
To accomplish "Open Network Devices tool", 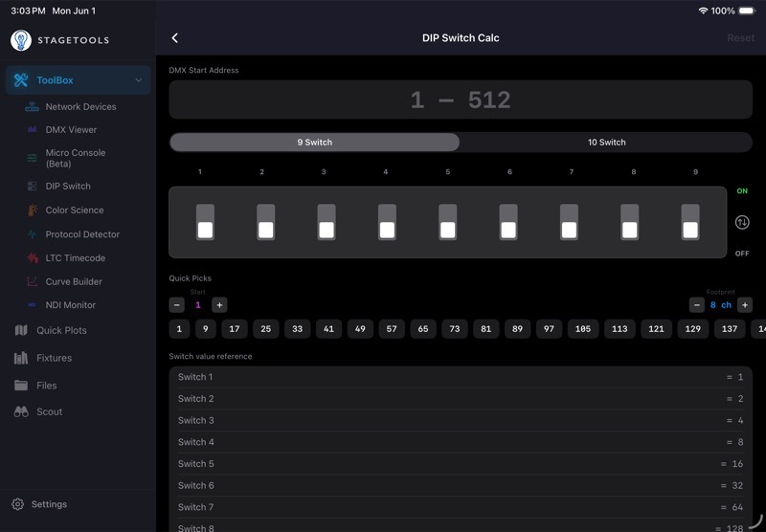I will coord(80,107).
